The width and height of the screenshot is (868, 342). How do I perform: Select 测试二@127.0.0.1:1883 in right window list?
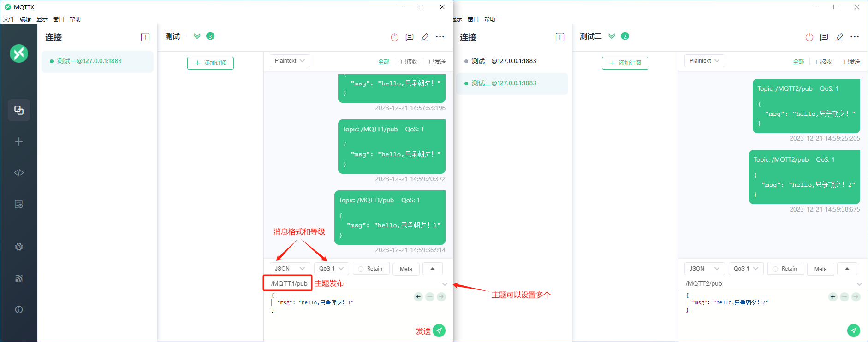click(x=512, y=83)
